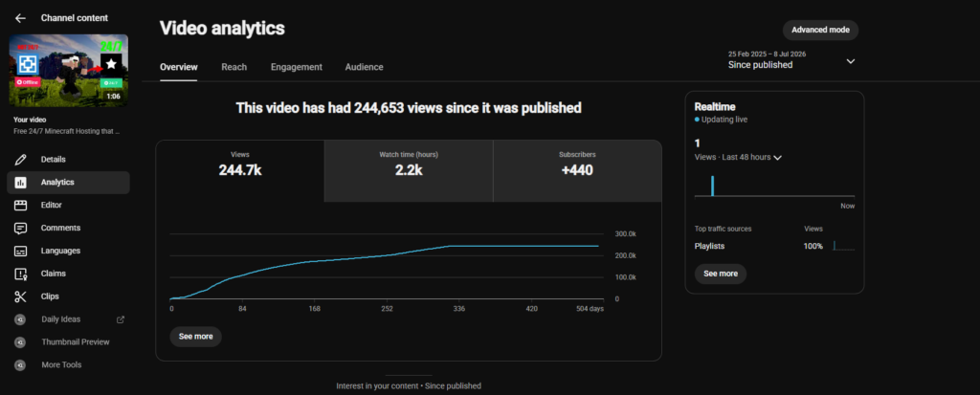Click the Advanced mode button
Viewport: 980px width, 395px height.
[x=820, y=30]
